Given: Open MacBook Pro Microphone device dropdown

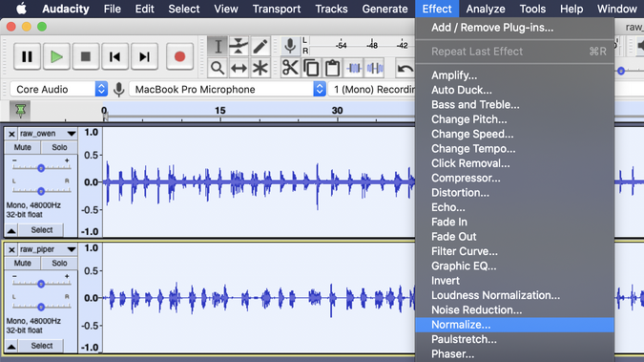Looking at the screenshot, I should pyautogui.click(x=228, y=89).
